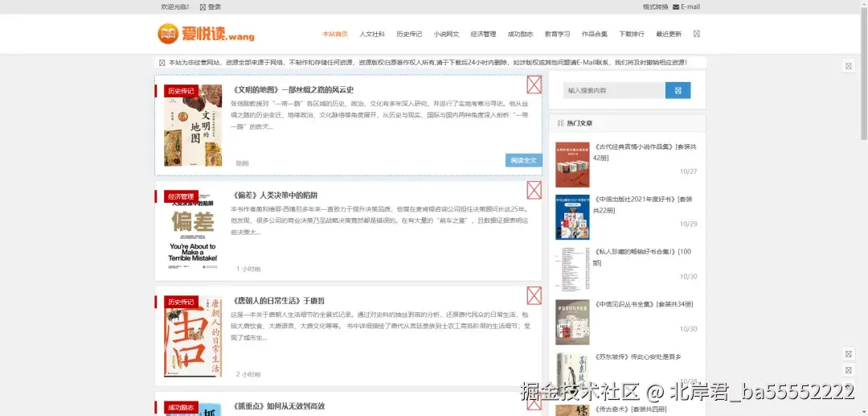Click the 刚刚 timestamp on 《文明的地图》 card
868x416 pixels.
coord(243,163)
